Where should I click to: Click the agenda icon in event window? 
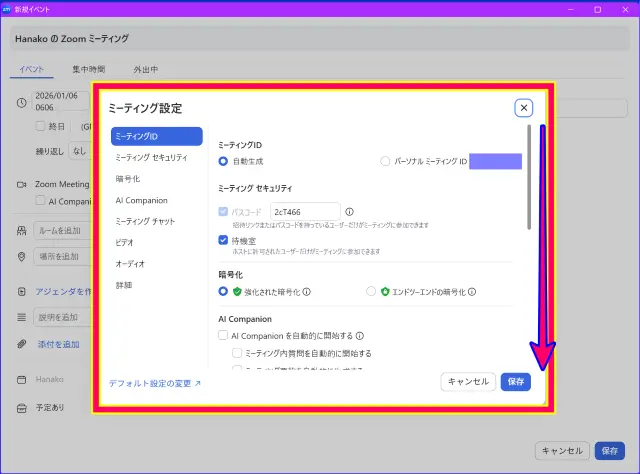tap(22, 292)
